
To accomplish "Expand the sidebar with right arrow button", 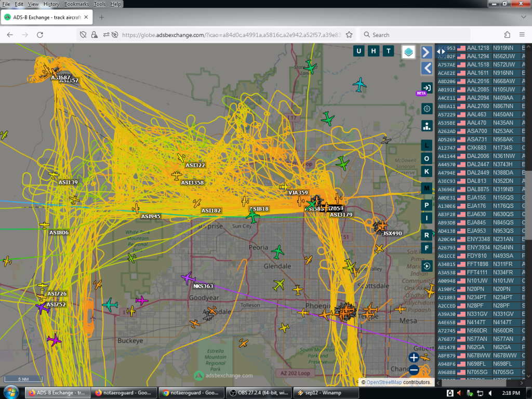I will [427, 52].
